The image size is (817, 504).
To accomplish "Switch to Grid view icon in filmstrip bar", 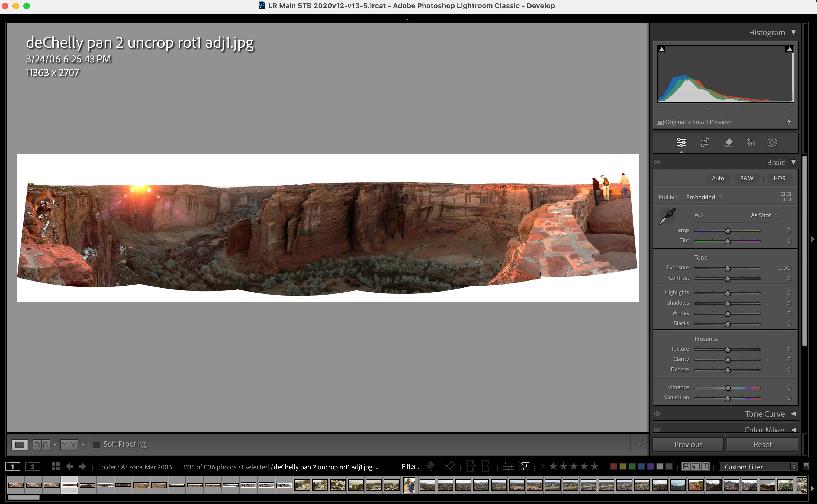I will click(55, 467).
